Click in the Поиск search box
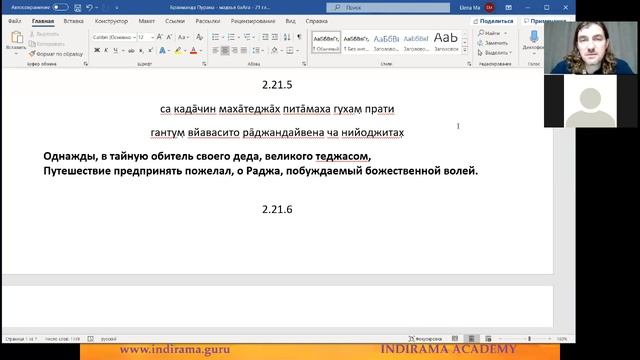This screenshot has width=640, height=360. pos(388,7)
